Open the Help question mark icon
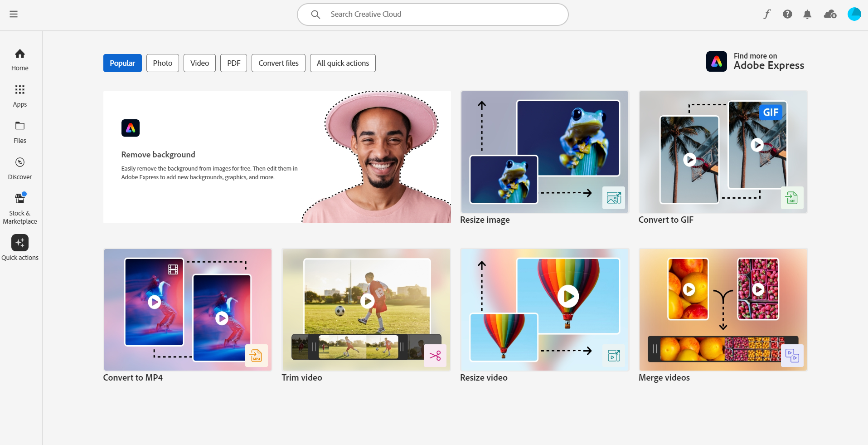The height and width of the screenshot is (445, 868). click(787, 14)
